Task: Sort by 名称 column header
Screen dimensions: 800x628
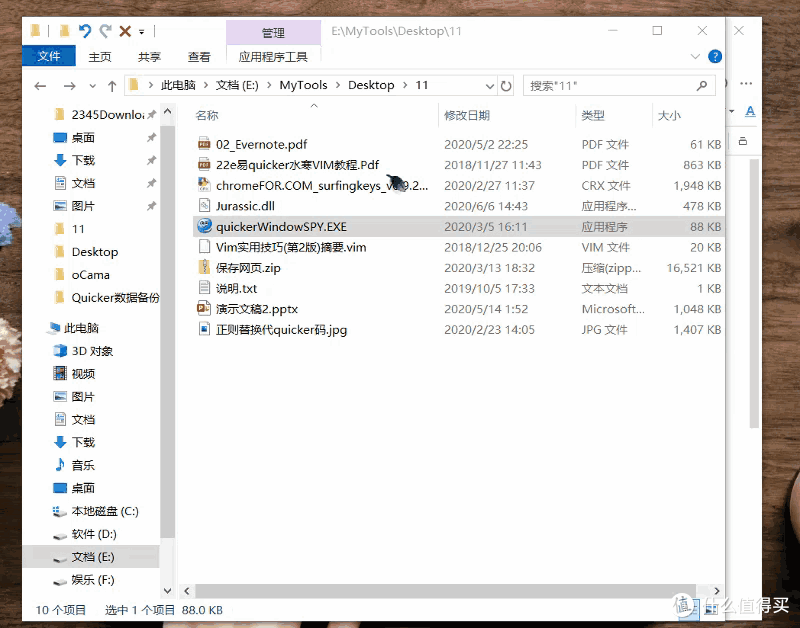Action: point(207,115)
